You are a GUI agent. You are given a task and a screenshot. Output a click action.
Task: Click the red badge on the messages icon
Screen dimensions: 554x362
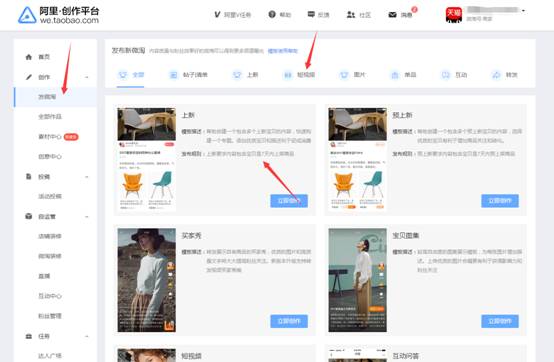pyautogui.click(x=414, y=10)
